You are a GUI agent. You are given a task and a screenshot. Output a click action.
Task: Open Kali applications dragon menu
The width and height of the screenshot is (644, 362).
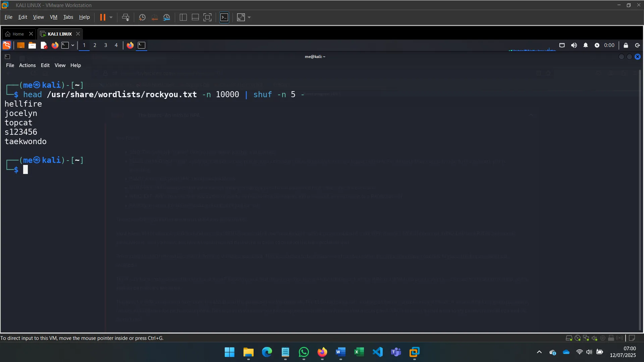point(7,45)
